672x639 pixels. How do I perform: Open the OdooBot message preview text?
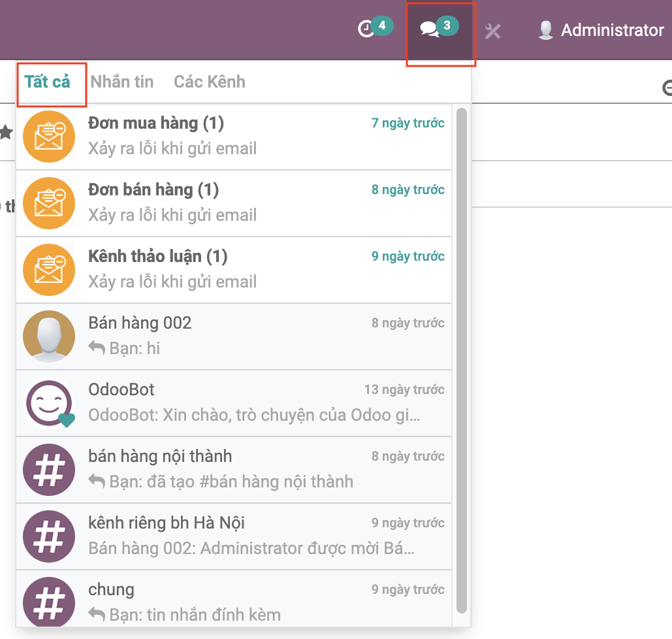click(x=254, y=415)
